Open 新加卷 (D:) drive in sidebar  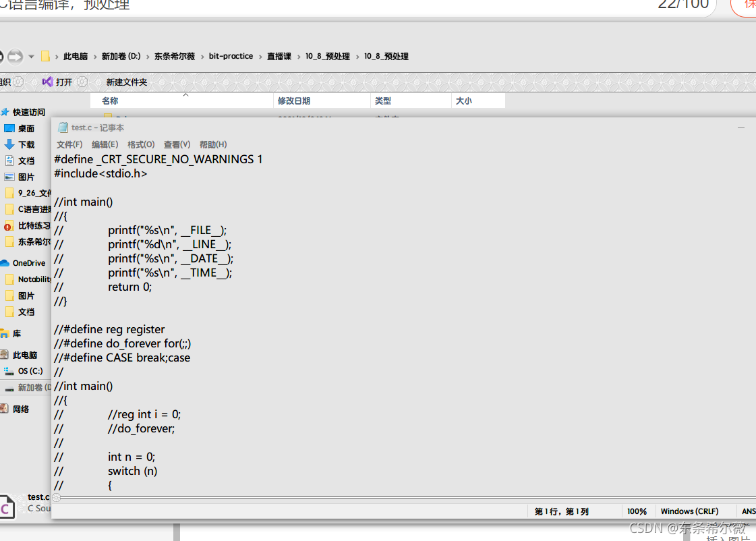pos(28,388)
